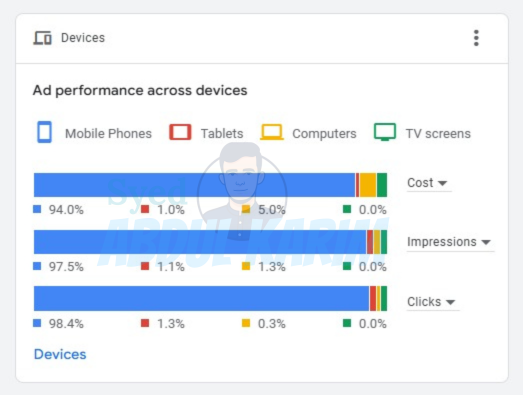
Task: Follow the blue Devices link
Action: click(x=60, y=354)
